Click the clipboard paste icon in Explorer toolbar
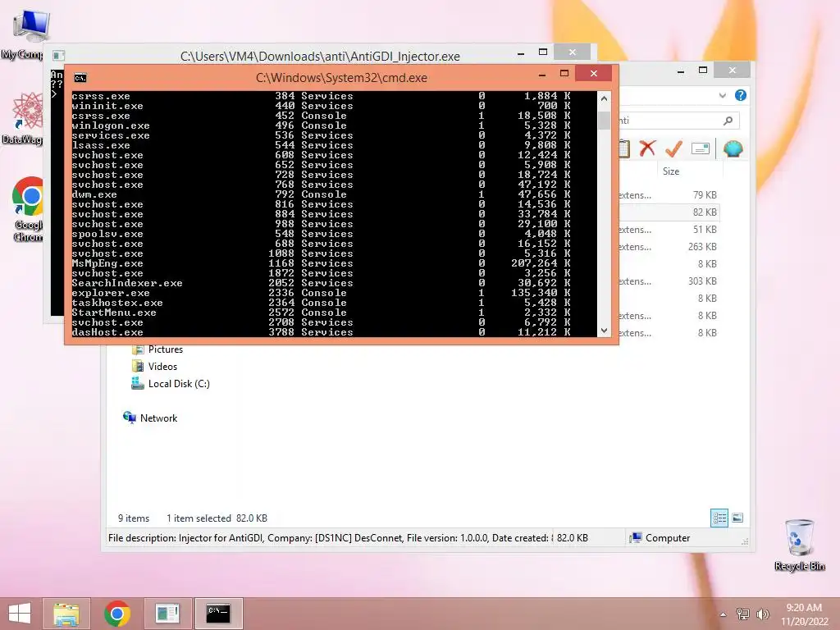Viewport: 840px width, 630px height. click(x=623, y=148)
